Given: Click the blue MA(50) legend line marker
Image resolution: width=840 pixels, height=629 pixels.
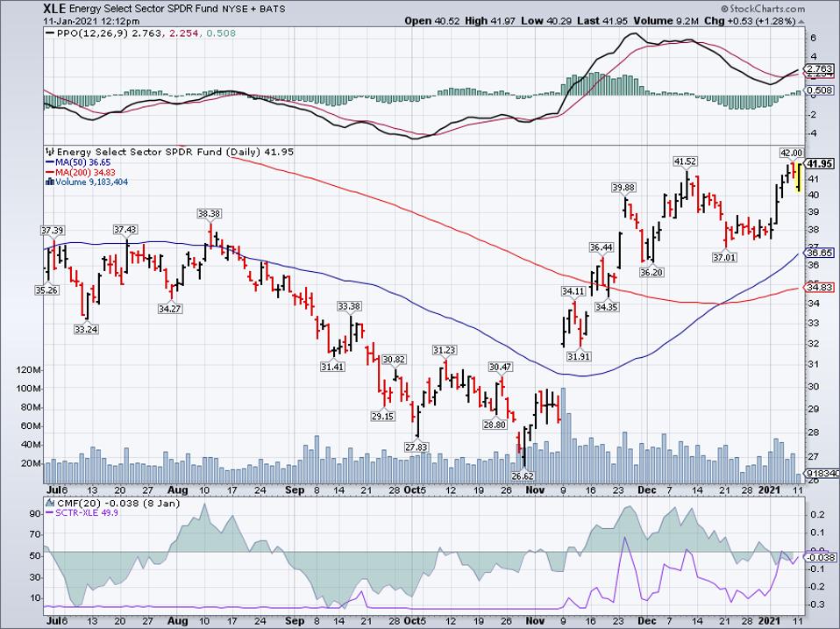Looking at the screenshot, I should 50,162.
